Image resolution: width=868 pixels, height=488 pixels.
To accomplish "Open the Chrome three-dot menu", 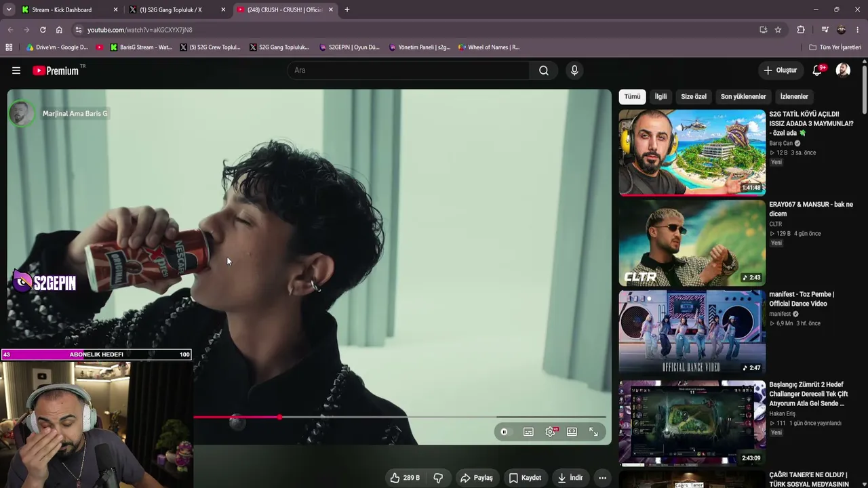I will (858, 30).
